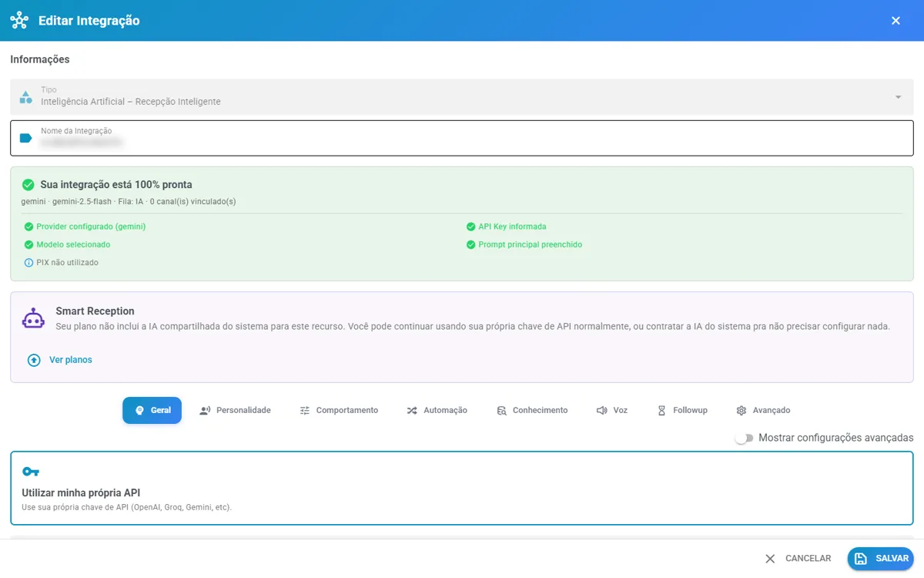Click the key icon above Utilizar minha própria API

[31, 472]
